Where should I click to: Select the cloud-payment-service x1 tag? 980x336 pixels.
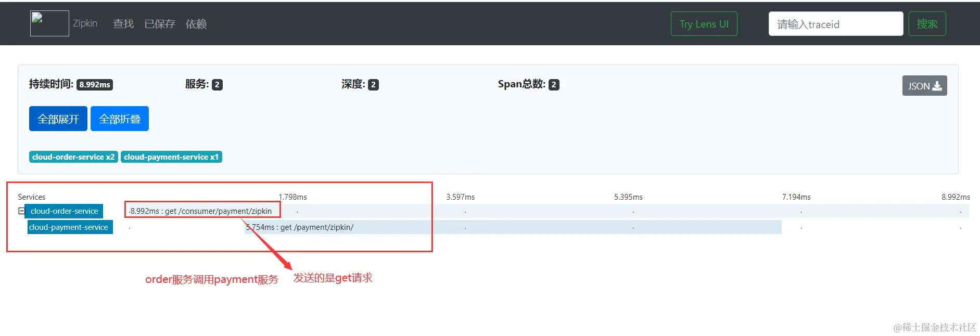click(x=171, y=157)
